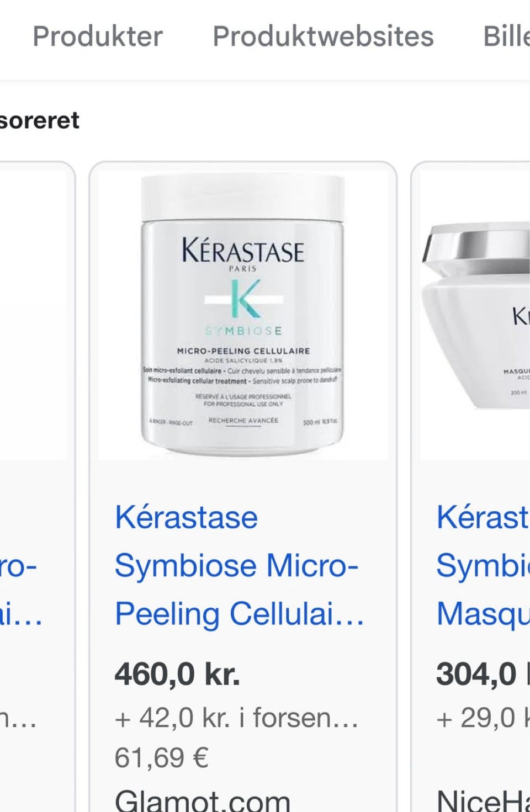
Task: Click the + 42,0 kr. shipping text
Action: pos(237,718)
